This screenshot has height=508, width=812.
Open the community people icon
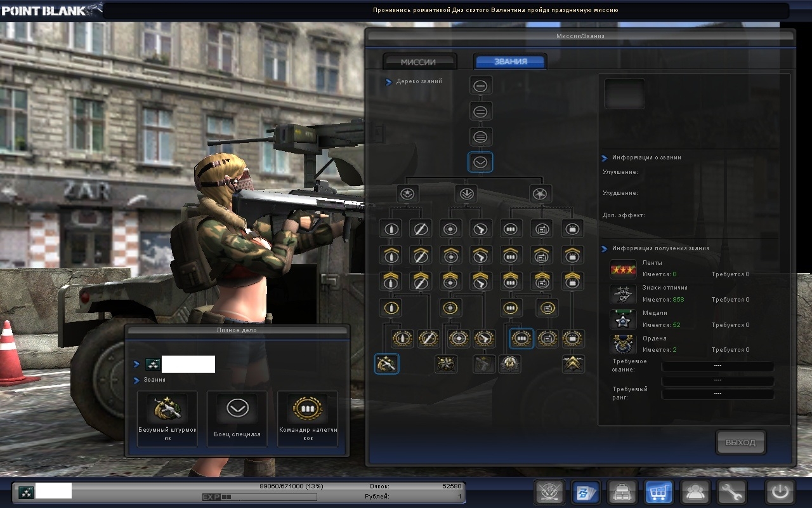695,492
